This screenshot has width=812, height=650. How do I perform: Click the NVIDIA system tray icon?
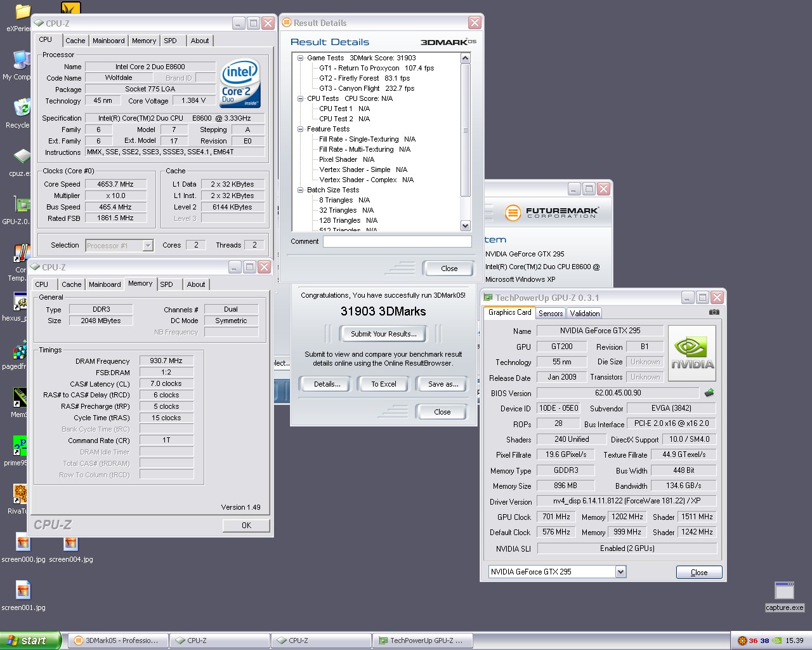(x=776, y=640)
